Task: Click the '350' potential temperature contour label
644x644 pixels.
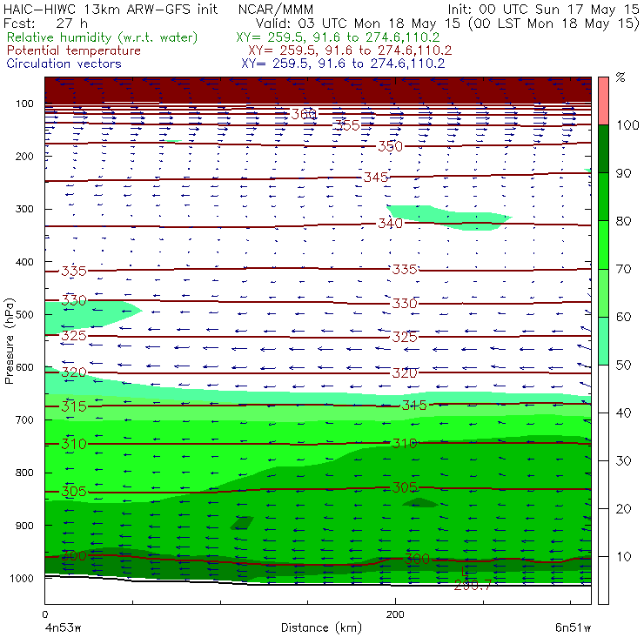Action: [391, 146]
